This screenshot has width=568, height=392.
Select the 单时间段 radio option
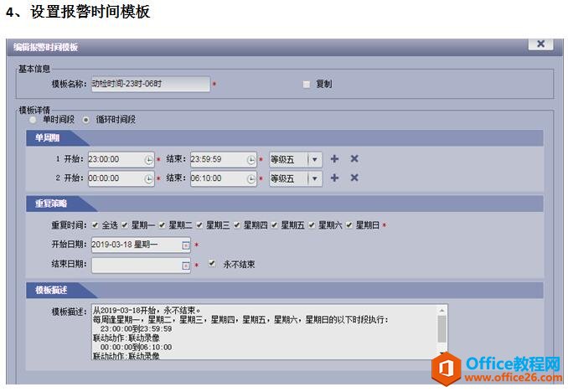click(33, 120)
